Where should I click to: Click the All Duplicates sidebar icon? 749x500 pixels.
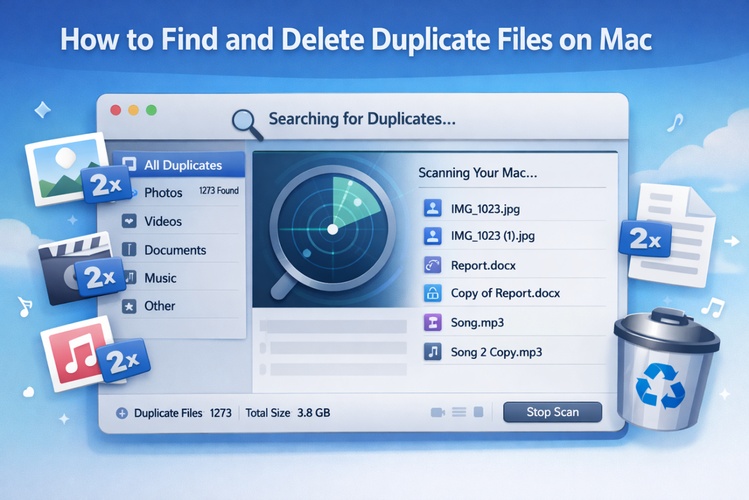coord(129,164)
